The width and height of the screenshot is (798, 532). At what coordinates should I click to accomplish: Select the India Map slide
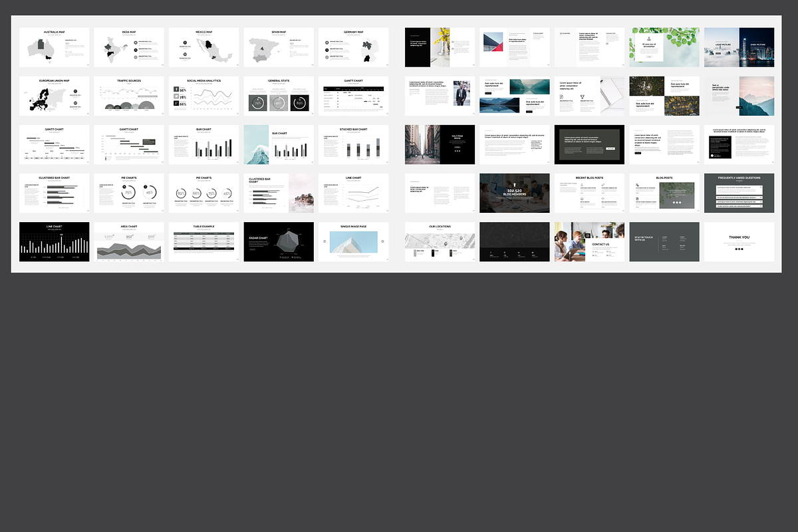pyautogui.click(x=129, y=47)
